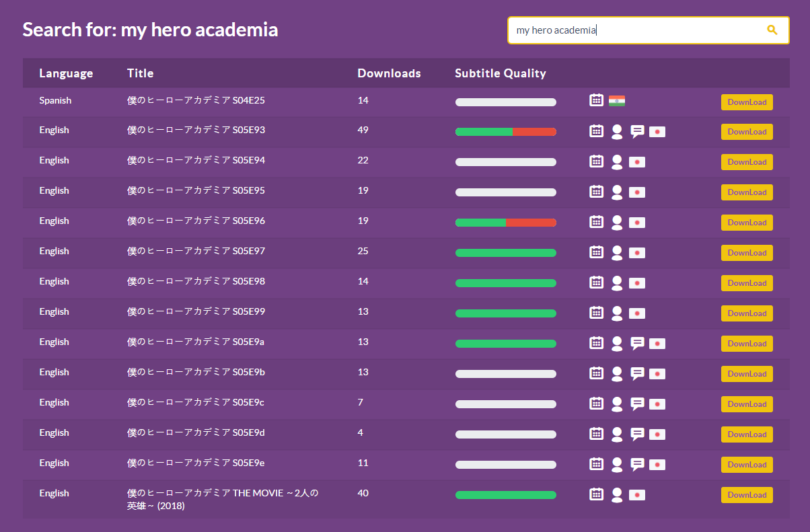Click calendar icon in S05E95 row
This screenshot has width=810, height=532.
596,192
